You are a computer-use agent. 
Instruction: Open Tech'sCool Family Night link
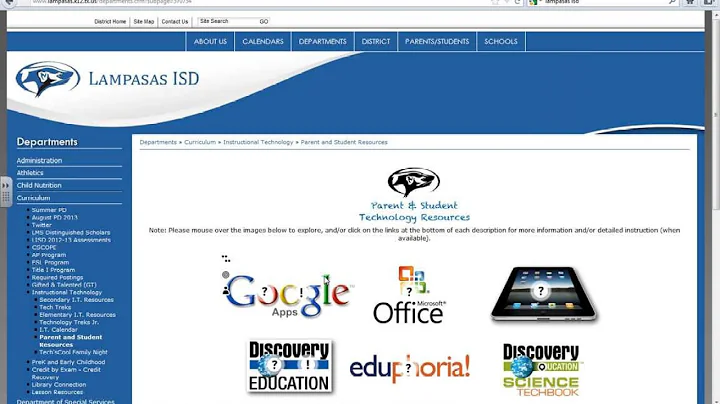73,353
